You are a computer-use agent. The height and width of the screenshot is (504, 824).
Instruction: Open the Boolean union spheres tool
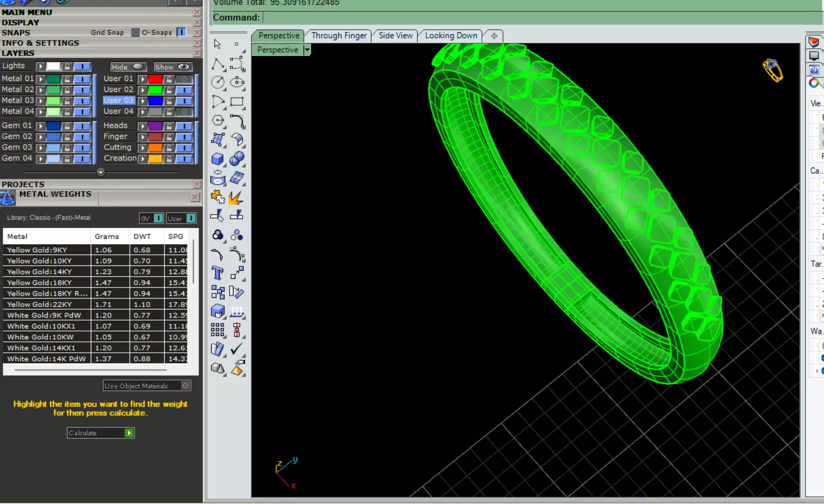[237, 159]
